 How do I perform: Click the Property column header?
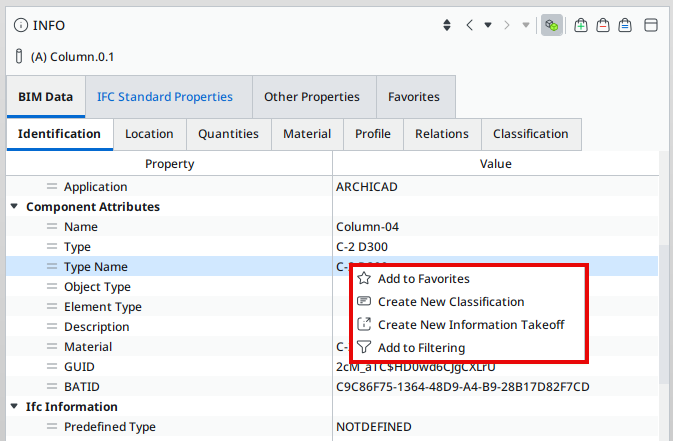pos(170,164)
